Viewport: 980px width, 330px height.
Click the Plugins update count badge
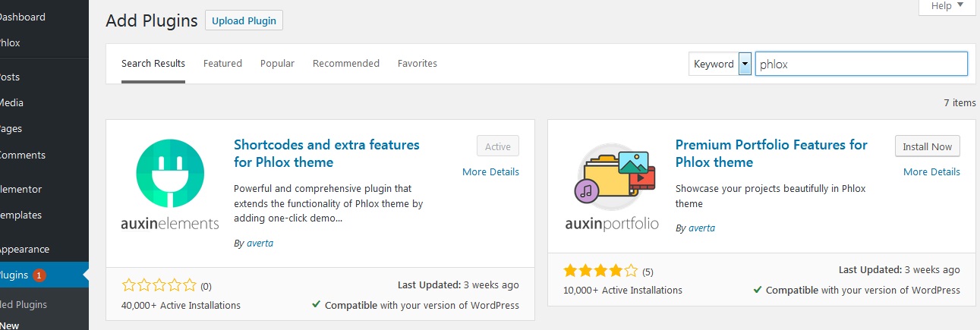39,275
